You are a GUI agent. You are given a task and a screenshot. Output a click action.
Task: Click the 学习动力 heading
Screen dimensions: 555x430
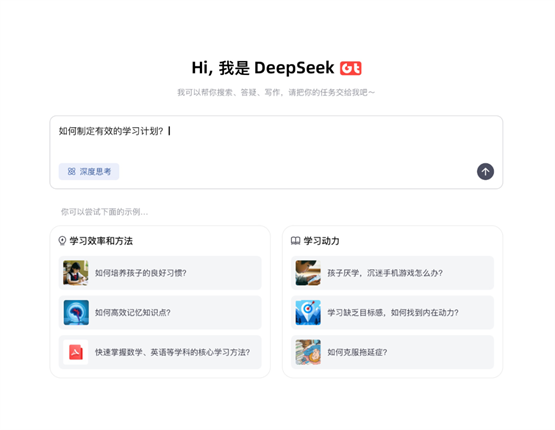click(321, 241)
